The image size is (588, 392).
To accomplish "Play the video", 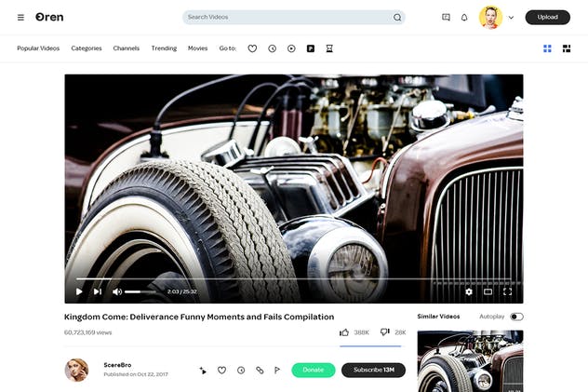I will point(79,291).
